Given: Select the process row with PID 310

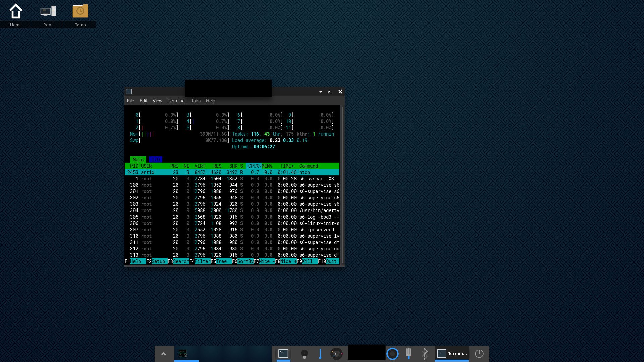Looking at the screenshot, I should [x=232, y=236].
